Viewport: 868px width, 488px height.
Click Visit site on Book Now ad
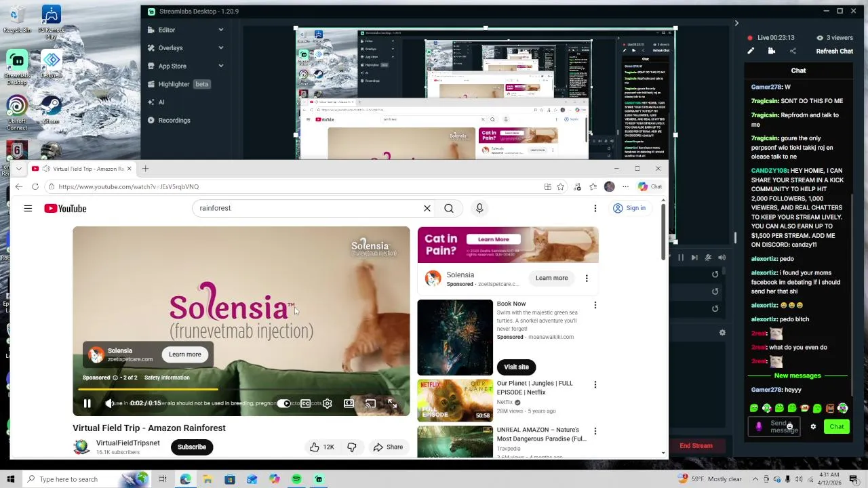tap(516, 367)
